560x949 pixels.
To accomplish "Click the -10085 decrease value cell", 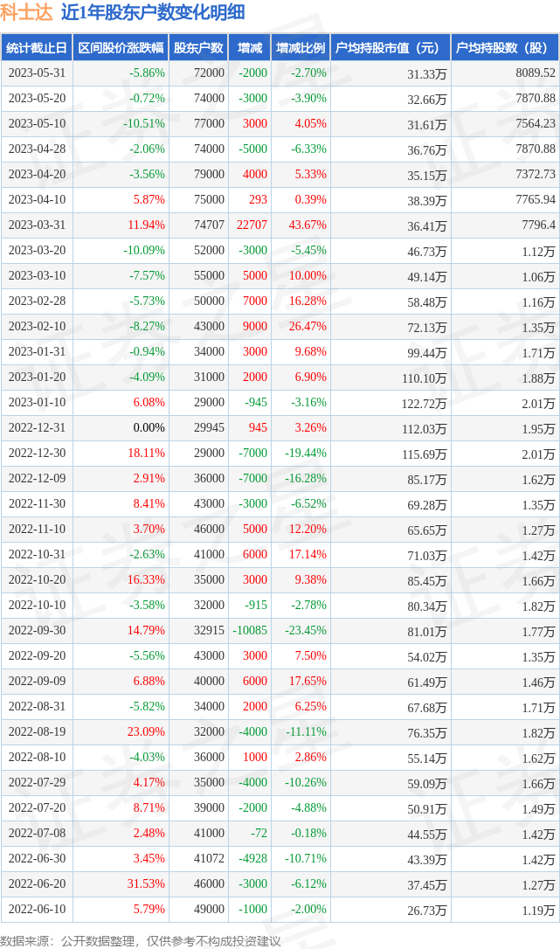I will pyautogui.click(x=249, y=631).
